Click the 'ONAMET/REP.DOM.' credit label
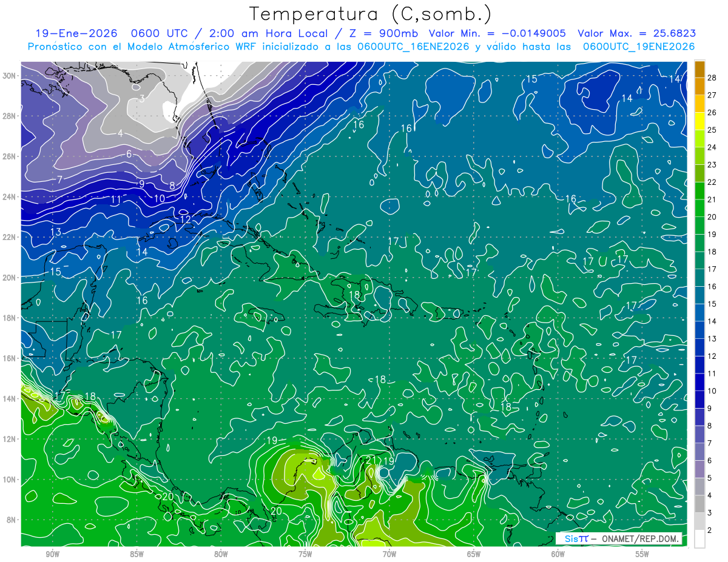 tap(641, 538)
